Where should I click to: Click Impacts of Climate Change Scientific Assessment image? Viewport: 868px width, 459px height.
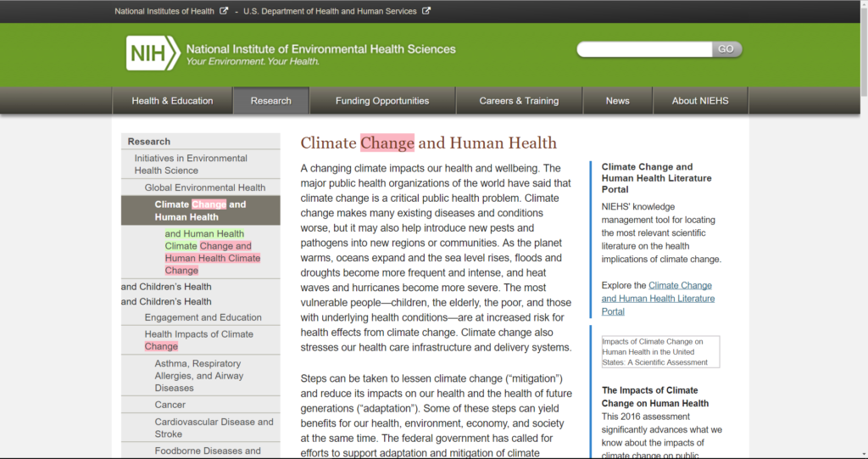point(660,352)
